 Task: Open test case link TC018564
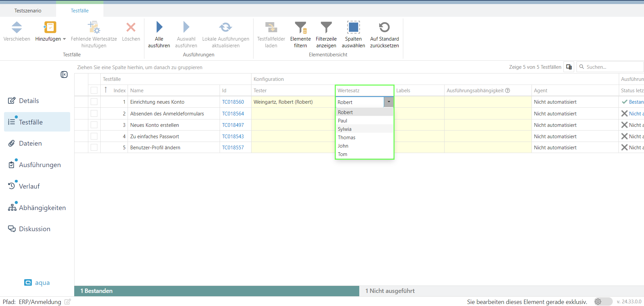[233, 114]
